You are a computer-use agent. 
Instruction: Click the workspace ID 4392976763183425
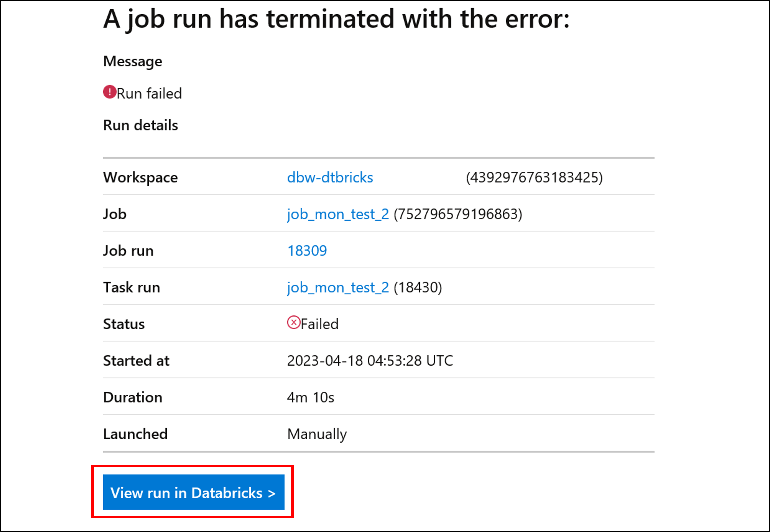click(x=534, y=177)
